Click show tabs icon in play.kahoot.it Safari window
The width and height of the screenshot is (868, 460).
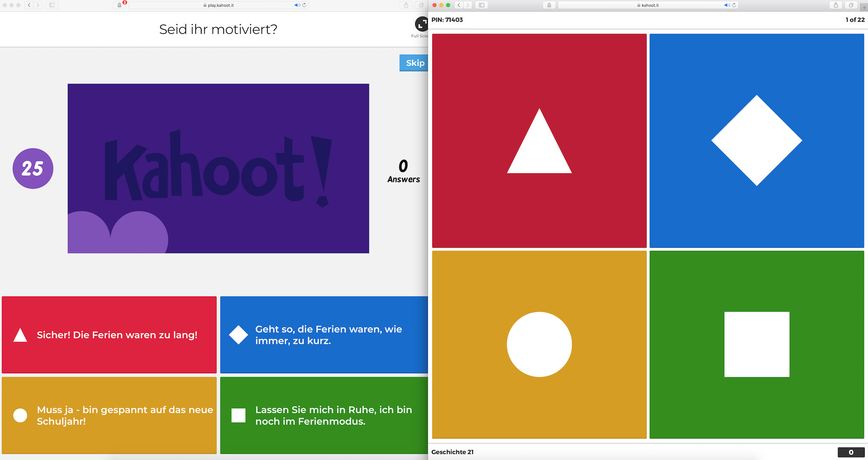click(421, 5)
